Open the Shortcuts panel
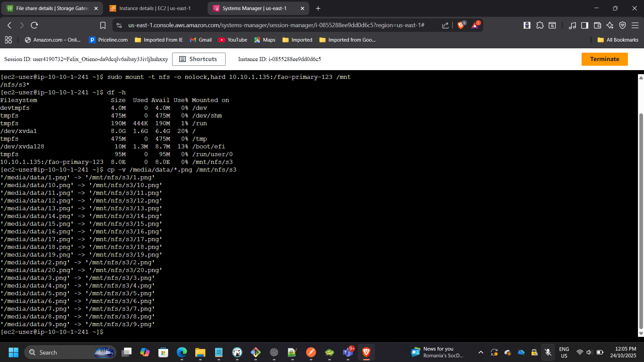 [x=199, y=59]
